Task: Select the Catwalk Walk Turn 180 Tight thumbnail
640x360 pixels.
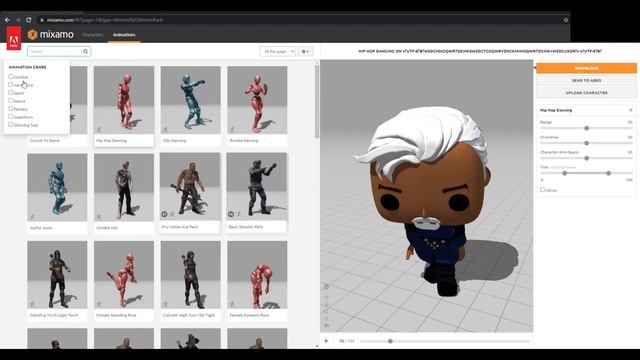Action: (x=191, y=275)
